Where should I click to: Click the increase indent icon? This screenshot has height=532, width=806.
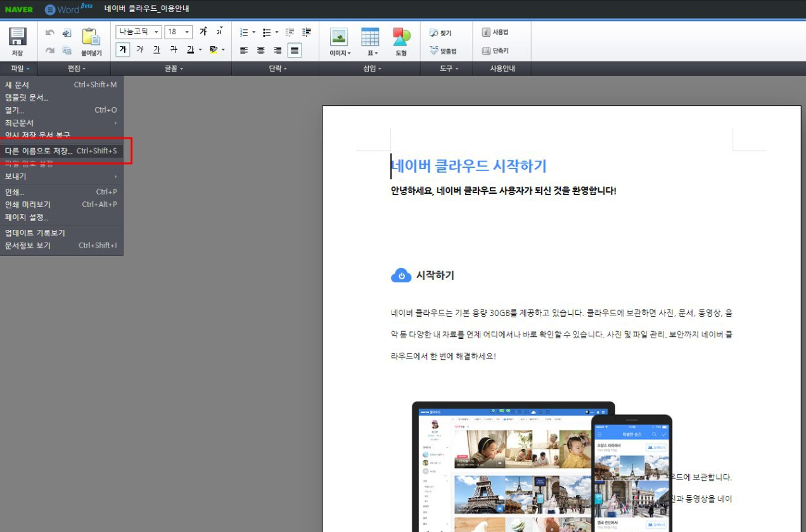[307, 32]
